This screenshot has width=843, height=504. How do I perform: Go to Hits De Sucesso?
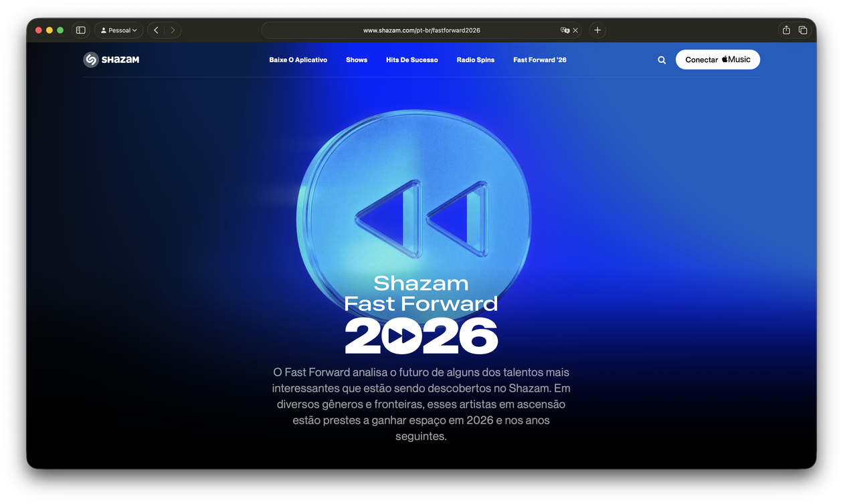coord(412,60)
